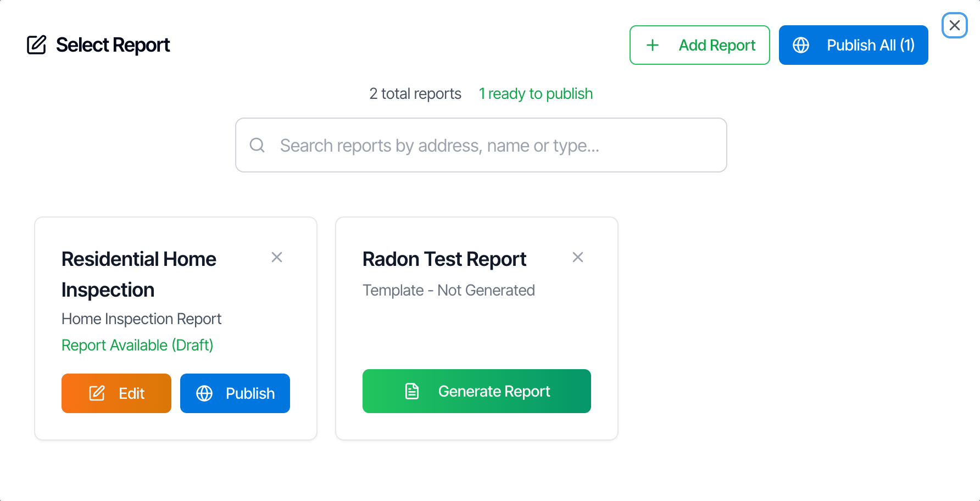
Task: Click the Select Report pencil icon
Action: pyautogui.click(x=37, y=44)
